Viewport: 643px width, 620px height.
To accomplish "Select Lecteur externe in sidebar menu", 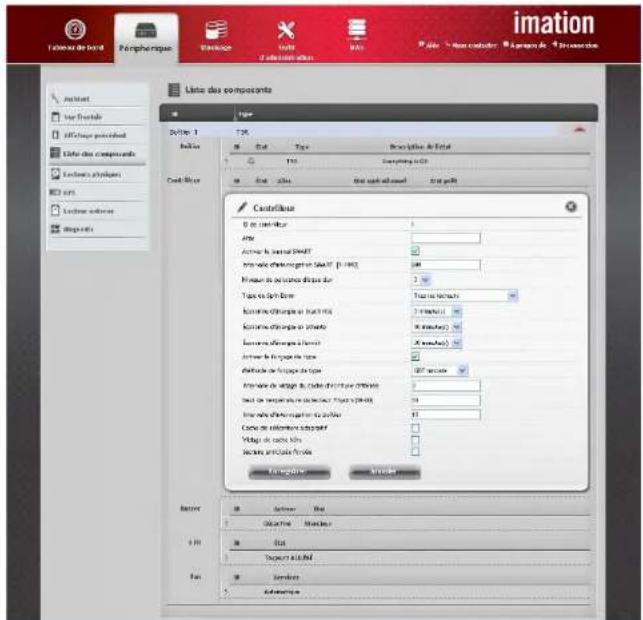I will click(x=88, y=211).
